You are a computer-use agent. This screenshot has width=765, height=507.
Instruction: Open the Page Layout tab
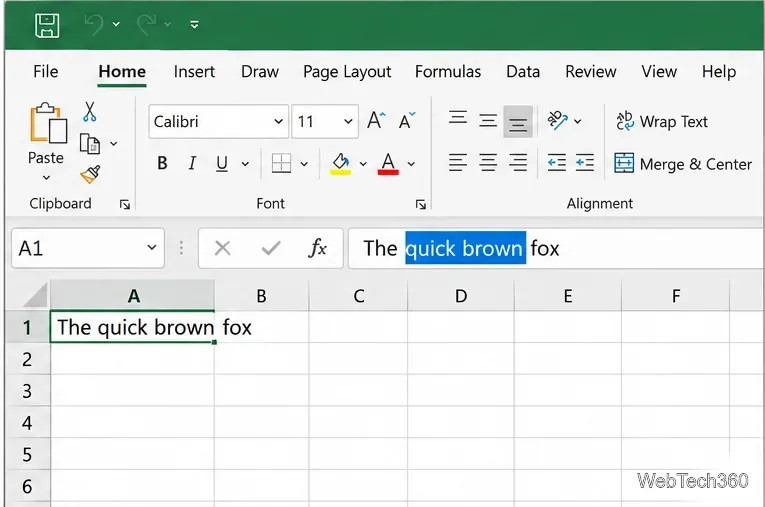347,72
